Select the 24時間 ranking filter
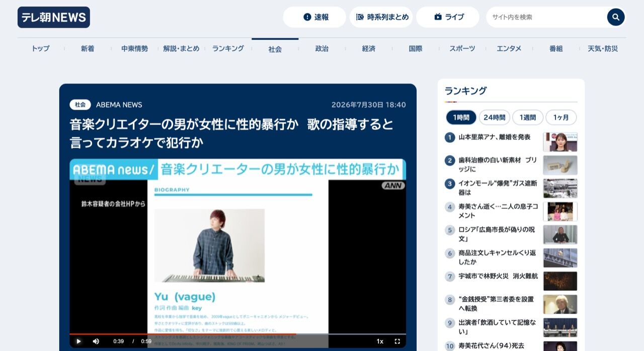 (494, 117)
